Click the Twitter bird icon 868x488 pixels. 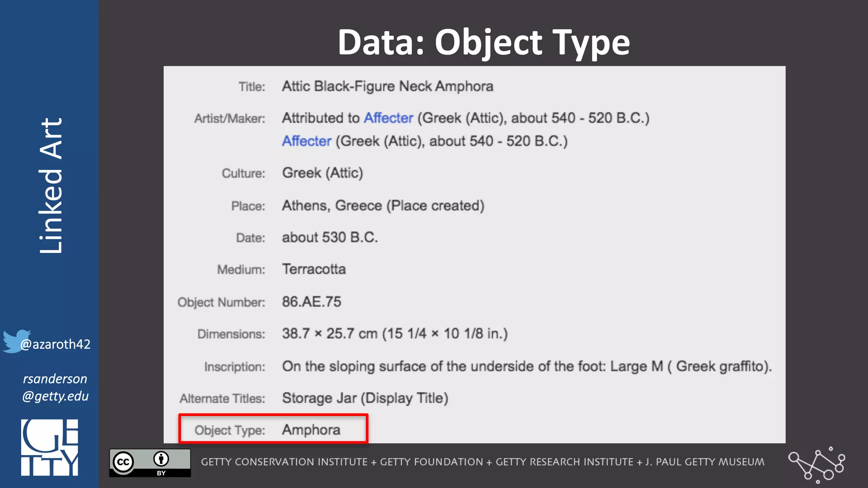[16, 341]
